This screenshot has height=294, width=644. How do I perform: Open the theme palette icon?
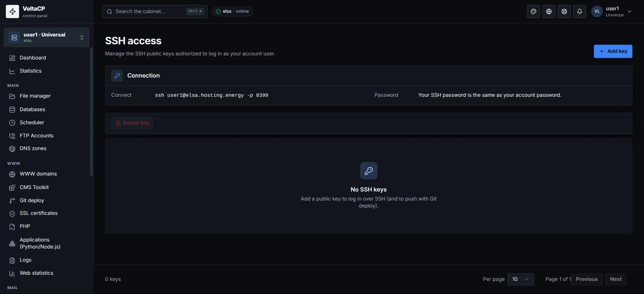[534, 11]
